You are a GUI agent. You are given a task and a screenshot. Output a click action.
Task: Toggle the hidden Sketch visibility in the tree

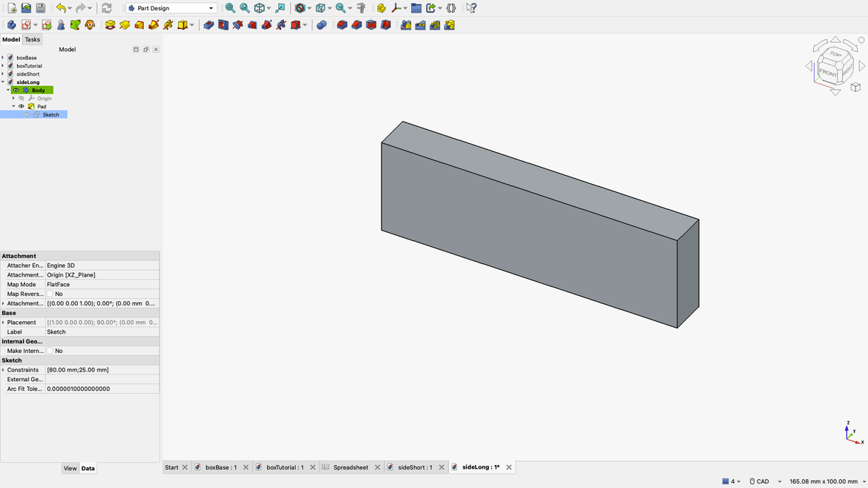point(27,114)
